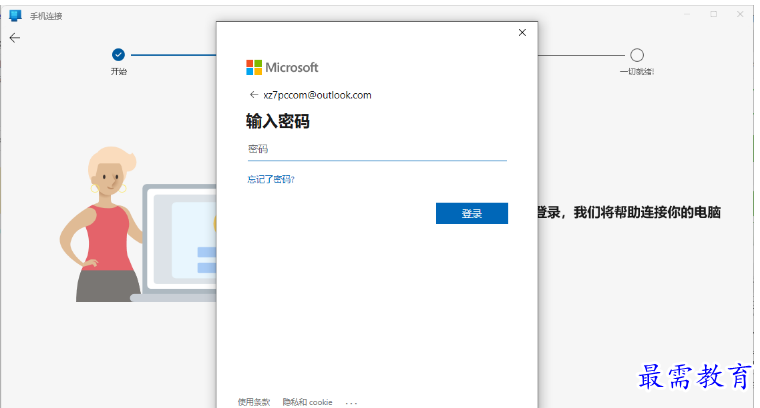Image resolution: width=760 pixels, height=408 pixels.
Task: Click the blue 登录 sign-in button
Action: [x=472, y=213]
